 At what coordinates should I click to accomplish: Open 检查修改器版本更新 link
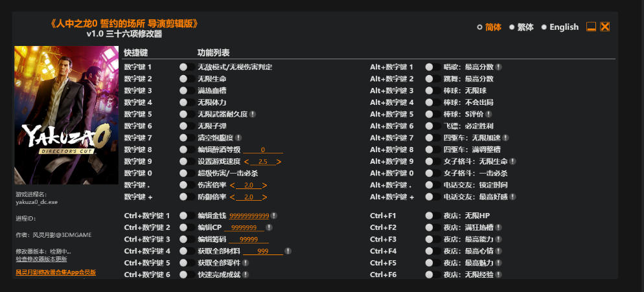pos(41,259)
